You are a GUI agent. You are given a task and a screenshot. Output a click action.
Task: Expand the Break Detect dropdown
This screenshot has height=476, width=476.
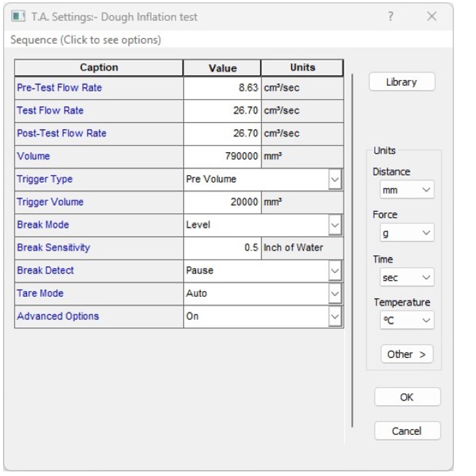click(335, 271)
